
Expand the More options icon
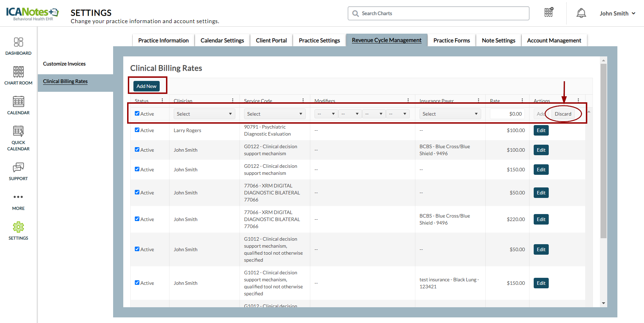(x=18, y=197)
